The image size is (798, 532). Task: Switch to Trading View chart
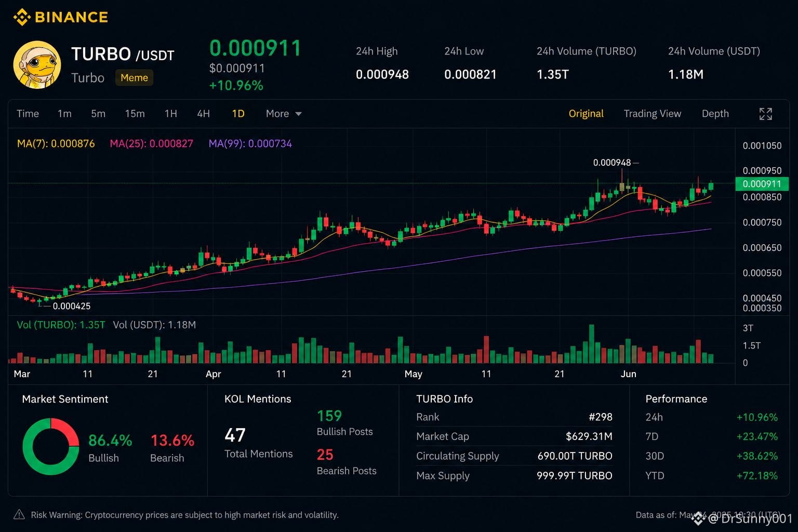[x=652, y=114]
